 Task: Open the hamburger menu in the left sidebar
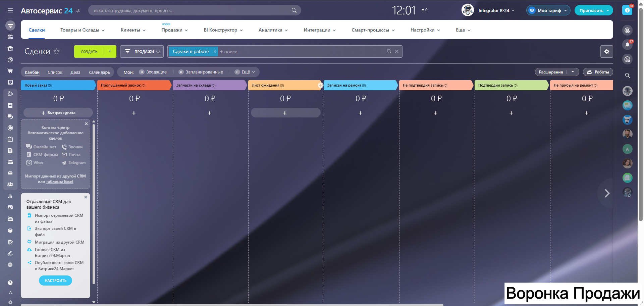(10, 10)
